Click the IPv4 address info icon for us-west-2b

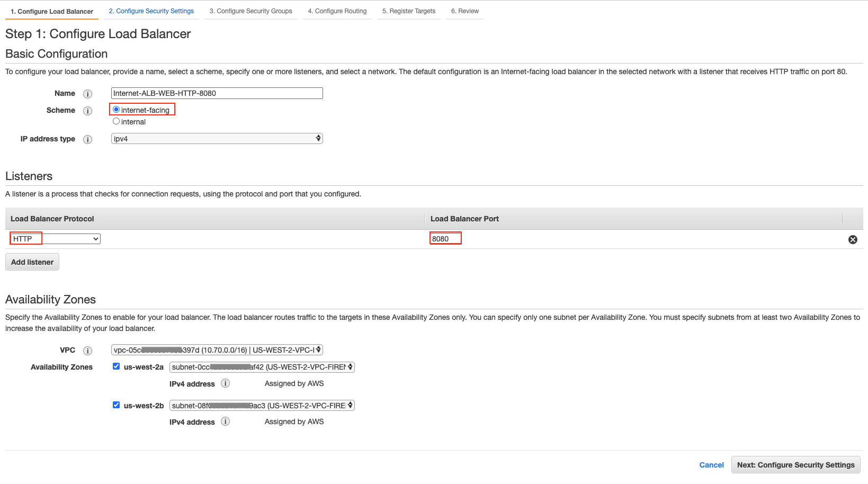(225, 422)
